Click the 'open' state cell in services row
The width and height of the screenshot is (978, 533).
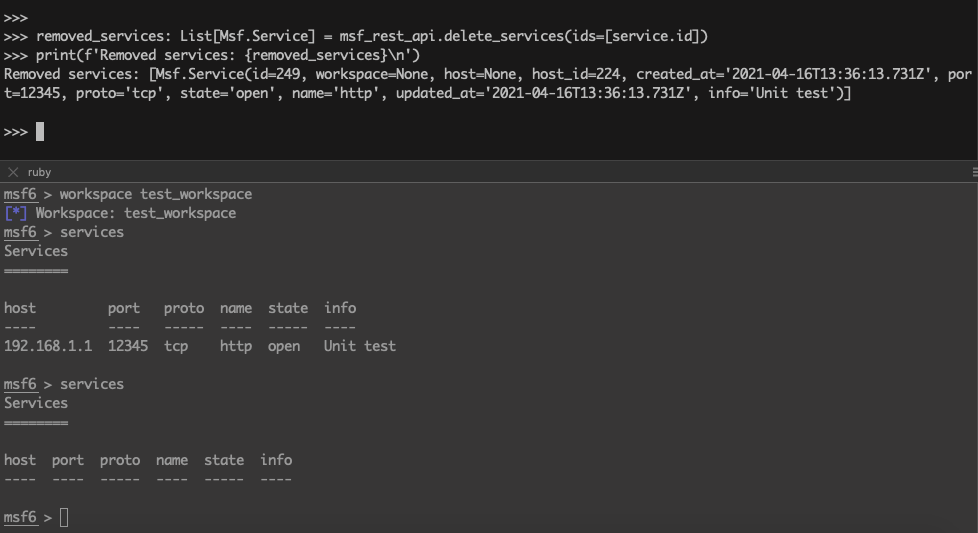point(284,346)
